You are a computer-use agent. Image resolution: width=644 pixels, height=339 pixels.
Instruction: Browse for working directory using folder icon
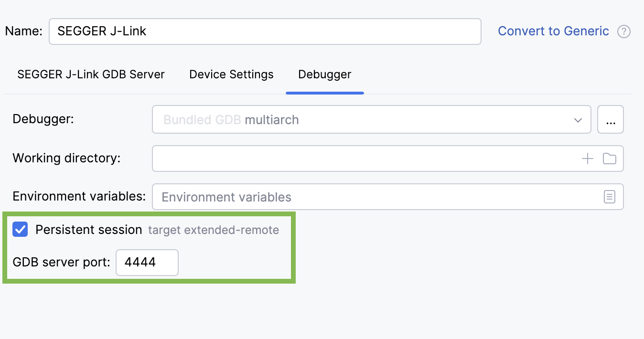click(609, 159)
